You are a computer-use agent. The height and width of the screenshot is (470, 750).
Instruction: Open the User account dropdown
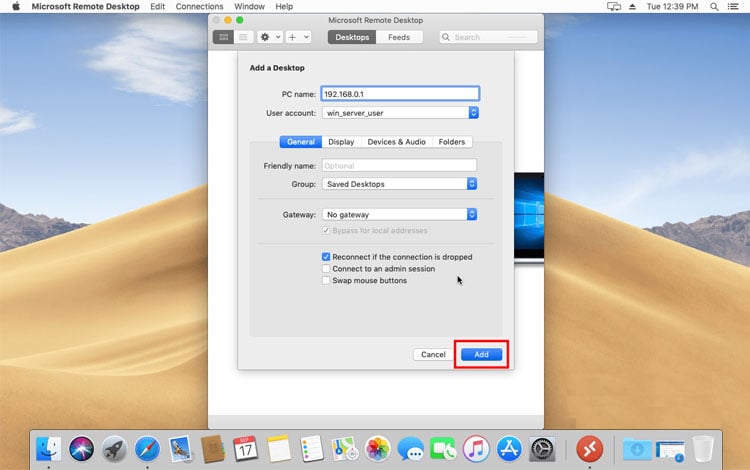pyautogui.click(x=400, y=113)
